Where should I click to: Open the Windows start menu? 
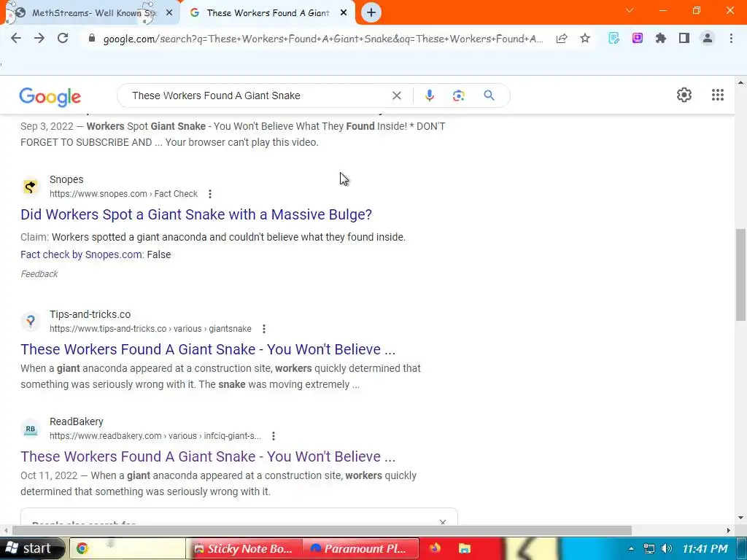[31, 548]
